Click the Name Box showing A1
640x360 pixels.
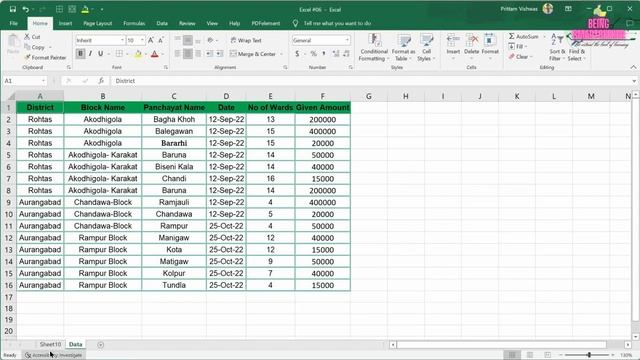(24, 81)
